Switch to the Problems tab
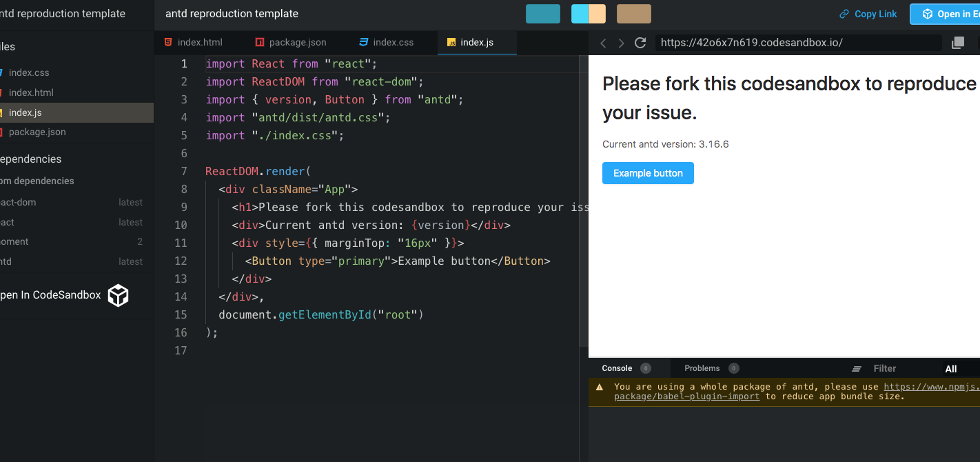The width and height of the screenshot is (980, 462). [x=701, y=368]
